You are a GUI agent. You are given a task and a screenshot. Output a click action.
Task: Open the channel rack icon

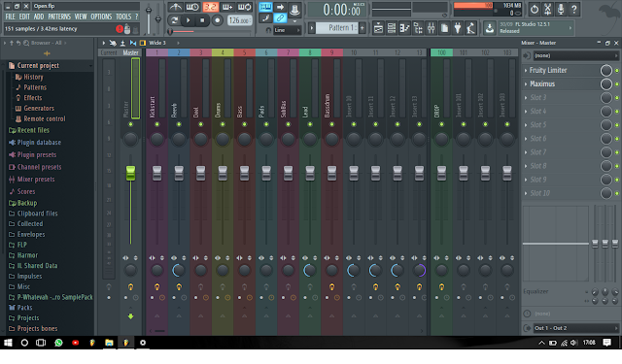[392, 28]
